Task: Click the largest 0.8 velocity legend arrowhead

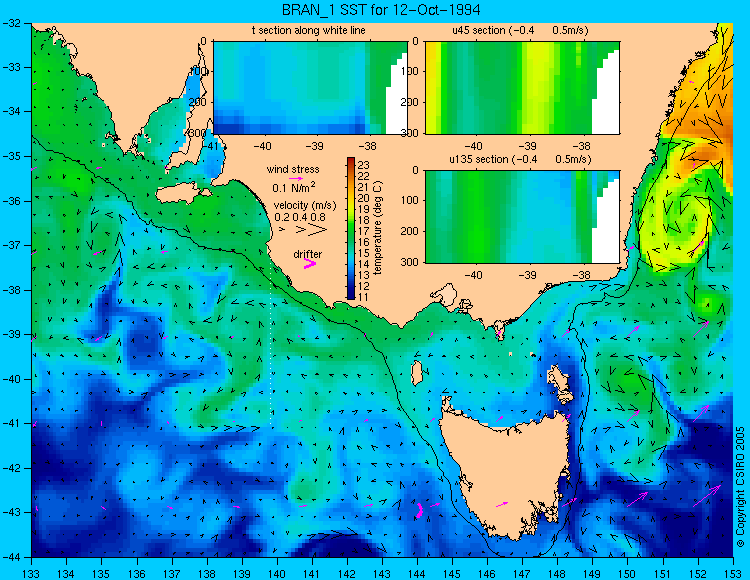Action: (x=317, y=230)
